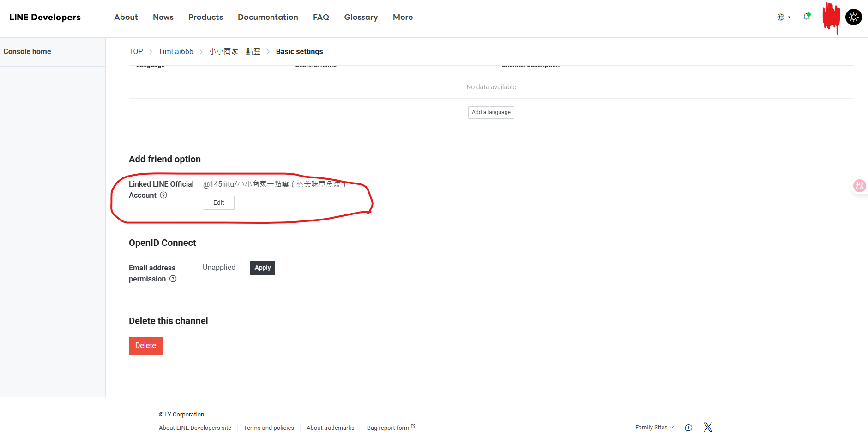Click the LINE Developers logo

[45, 17]
